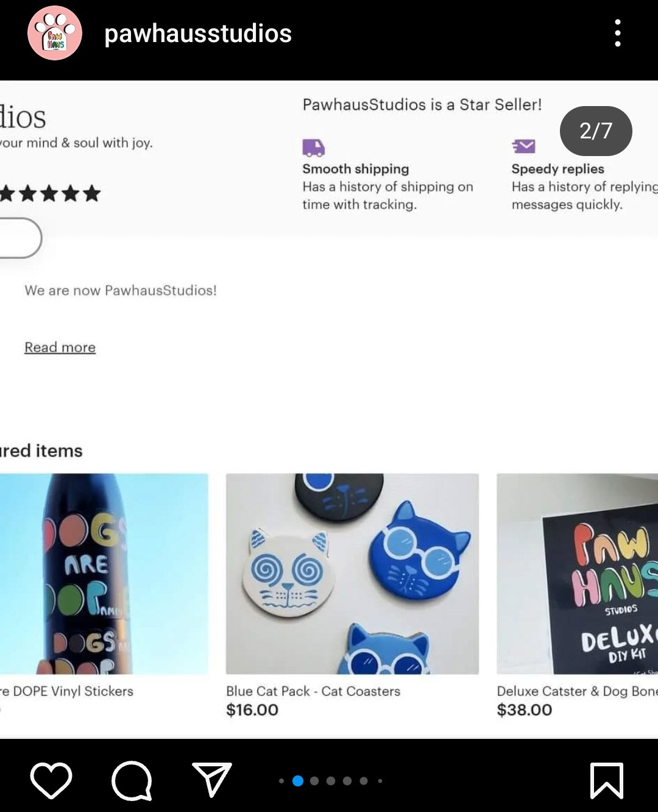Viewport: 658px width, 812px height.
Task: Click the Read more link
Action: [x=60, y=347]
